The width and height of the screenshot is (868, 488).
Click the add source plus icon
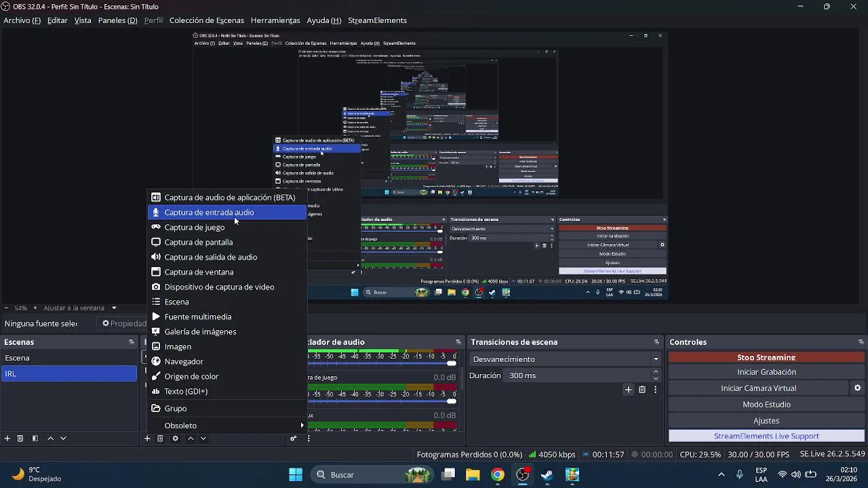147,439
